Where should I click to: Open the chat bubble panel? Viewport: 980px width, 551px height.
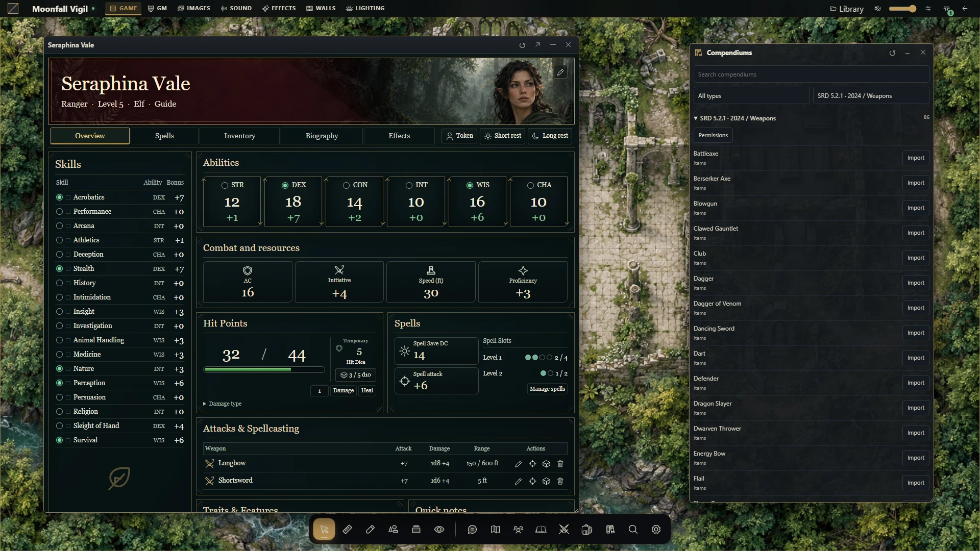[x=472, y=530]
